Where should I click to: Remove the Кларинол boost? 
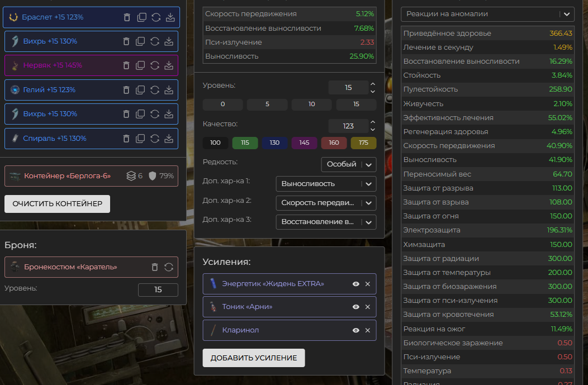coord(368,330)
